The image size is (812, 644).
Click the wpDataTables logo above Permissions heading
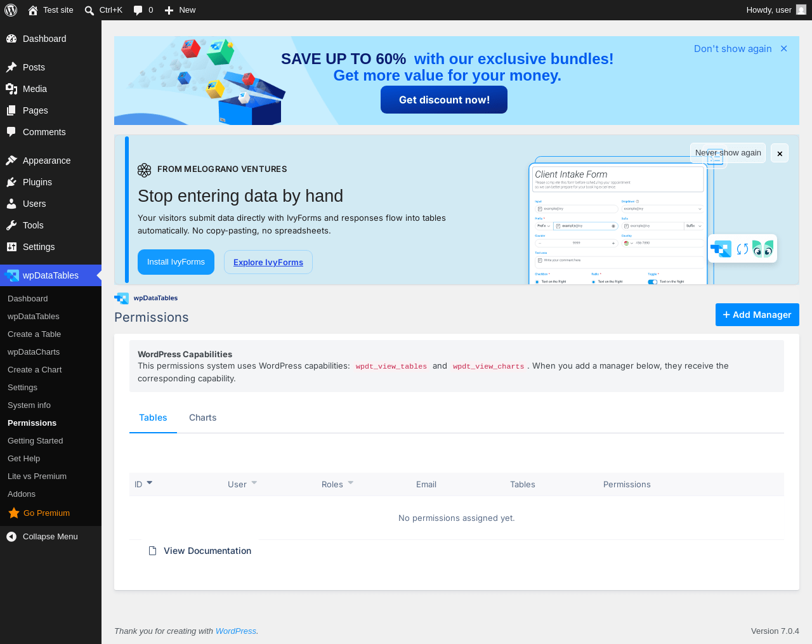146,298
